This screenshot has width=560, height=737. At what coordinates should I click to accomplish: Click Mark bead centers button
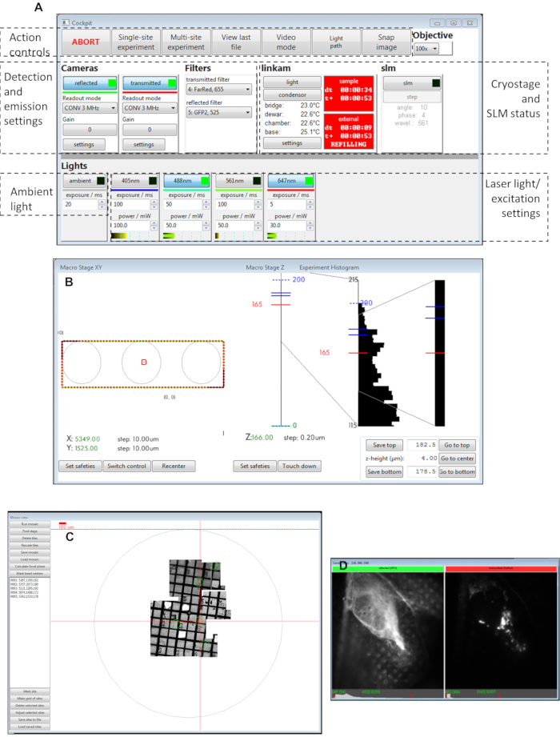click(30, 574)
